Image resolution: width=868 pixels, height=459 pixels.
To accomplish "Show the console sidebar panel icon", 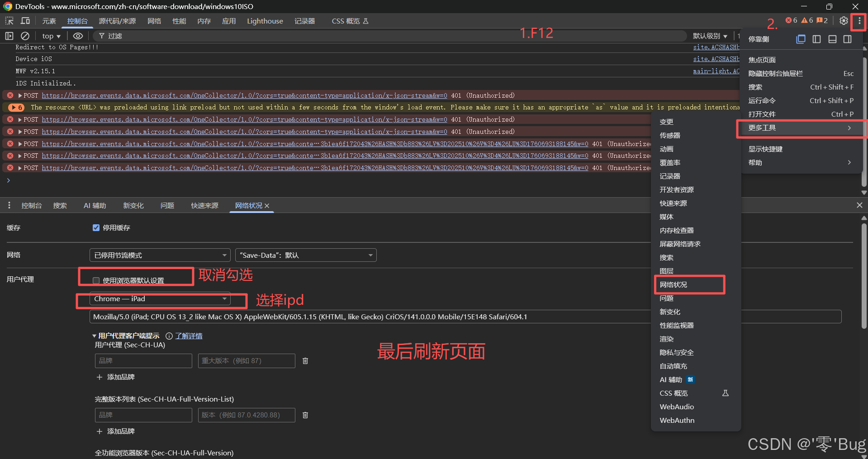I will point(9,36).
